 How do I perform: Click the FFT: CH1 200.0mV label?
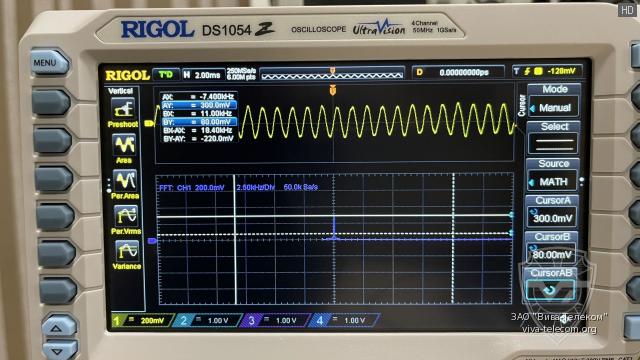(x=191, y=188)
